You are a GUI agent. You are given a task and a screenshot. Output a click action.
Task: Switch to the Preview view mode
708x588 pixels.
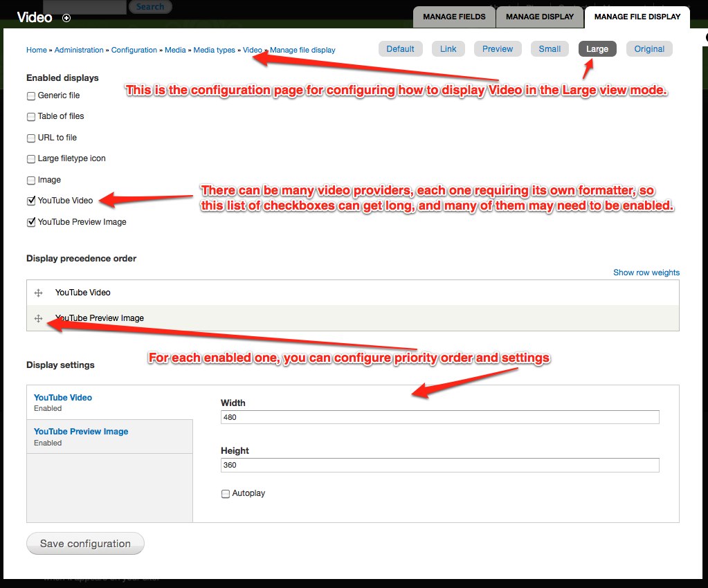[498, 49]
